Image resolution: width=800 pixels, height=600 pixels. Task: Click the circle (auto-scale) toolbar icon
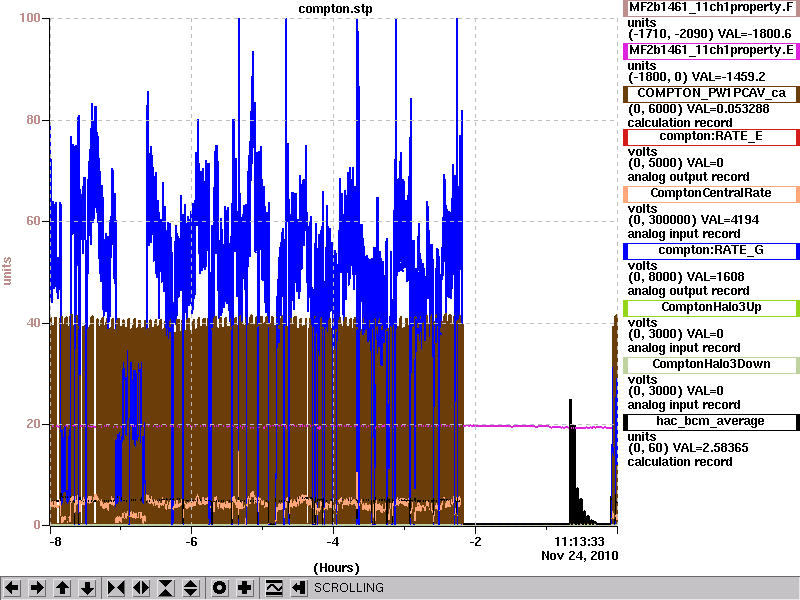(x=219, y=588)
